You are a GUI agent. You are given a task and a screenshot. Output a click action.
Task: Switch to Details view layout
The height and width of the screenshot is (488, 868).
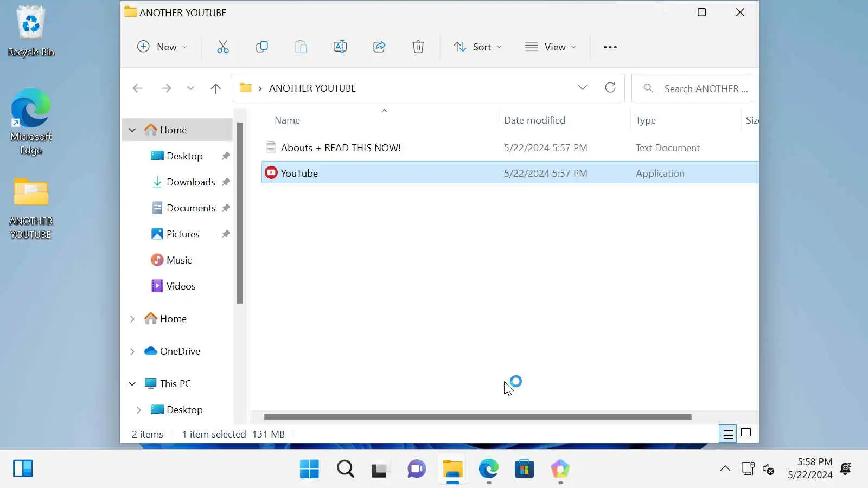point(728,434)
